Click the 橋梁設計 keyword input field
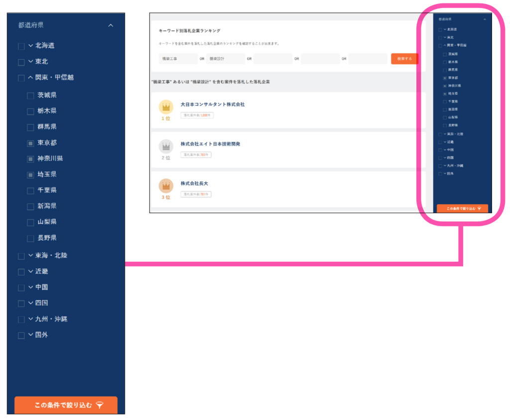Screen dimensions: 510x420 (x=226, y=59)
